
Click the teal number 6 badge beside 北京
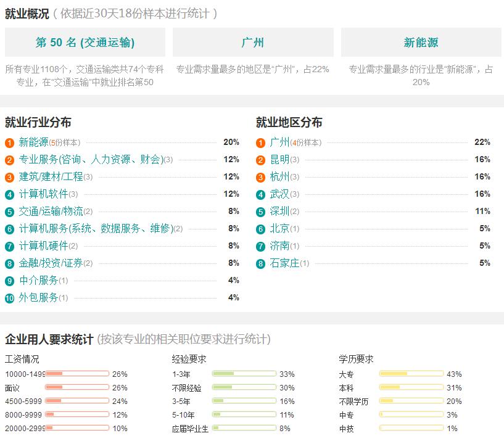pos(261,229)
